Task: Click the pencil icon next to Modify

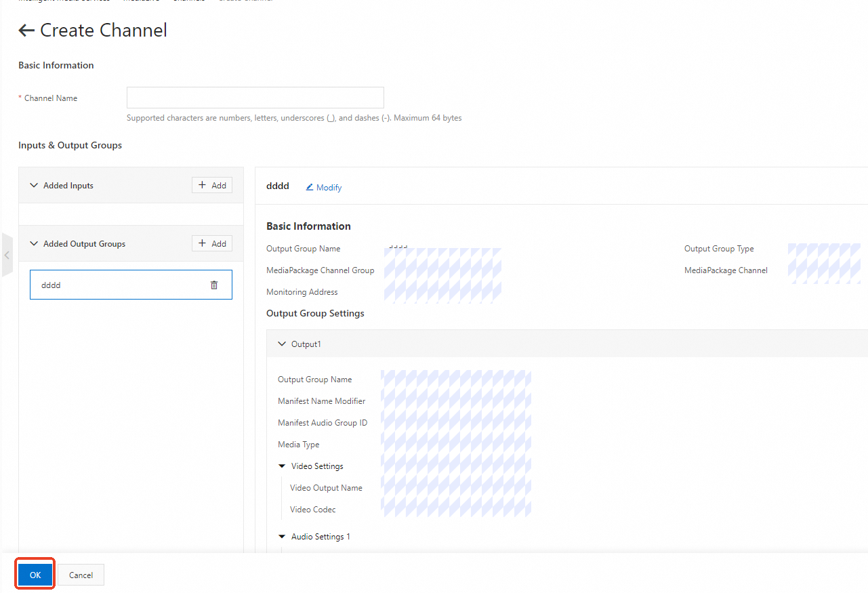Action: click(x=310, y=188)
